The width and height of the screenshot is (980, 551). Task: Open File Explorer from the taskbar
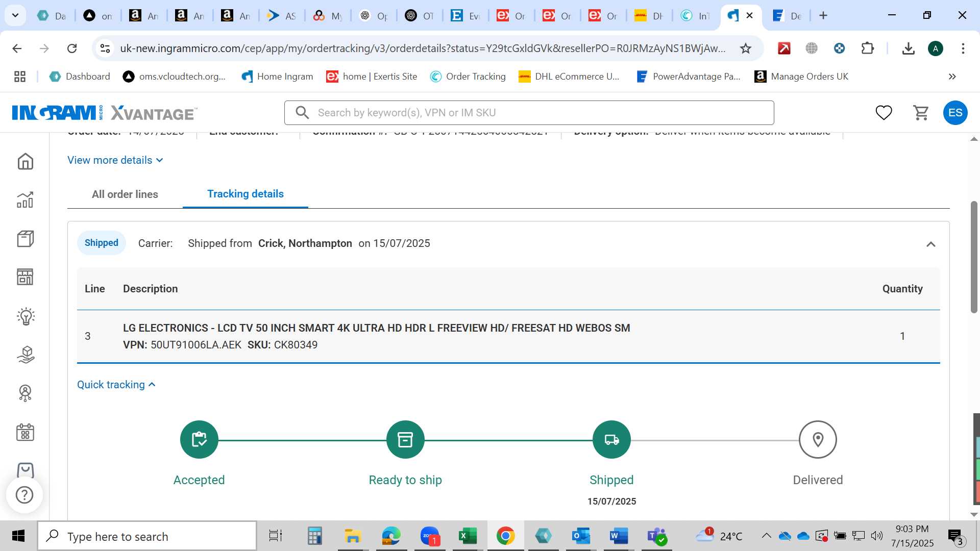click(x=352, y=536)
